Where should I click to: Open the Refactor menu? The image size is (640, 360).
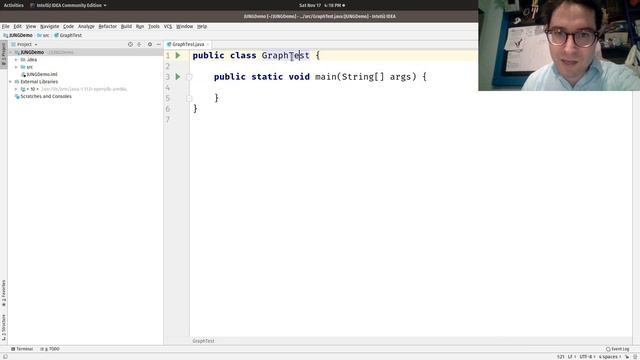[x=108, y=26]
